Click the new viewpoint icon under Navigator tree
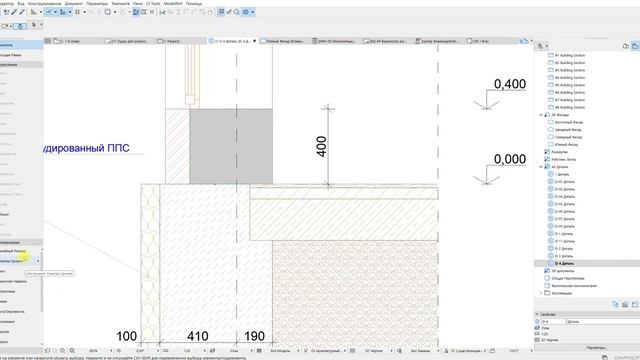This screenshot has height=360, width=640. point(616,304)
